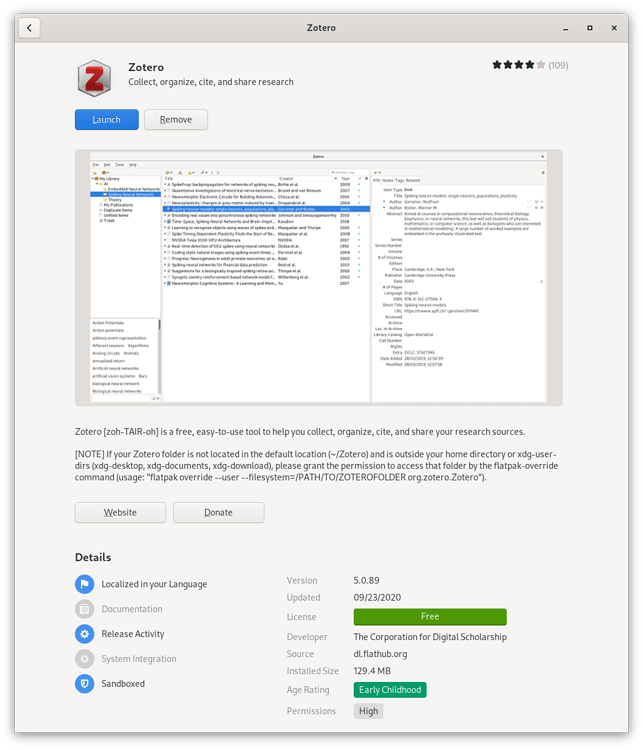Click the developer name The Corporation for Digital Scholarship
Screen dimensions: 643x750
tap(430, 637)
